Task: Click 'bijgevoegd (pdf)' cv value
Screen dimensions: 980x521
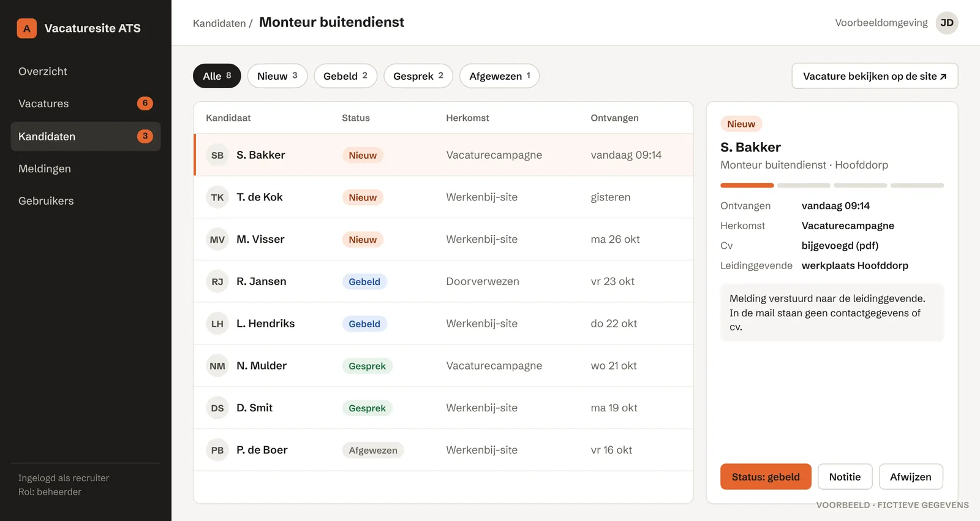Action: [840, 246]
